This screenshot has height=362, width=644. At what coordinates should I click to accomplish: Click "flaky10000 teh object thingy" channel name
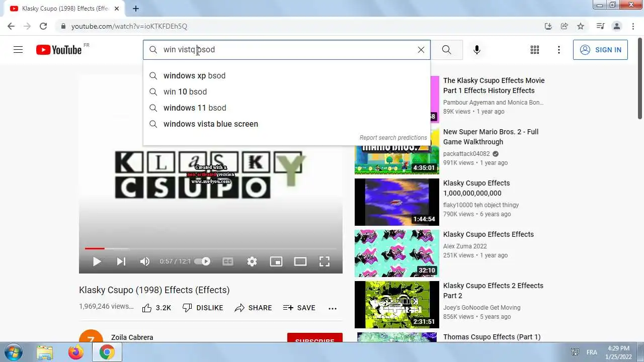481,205
